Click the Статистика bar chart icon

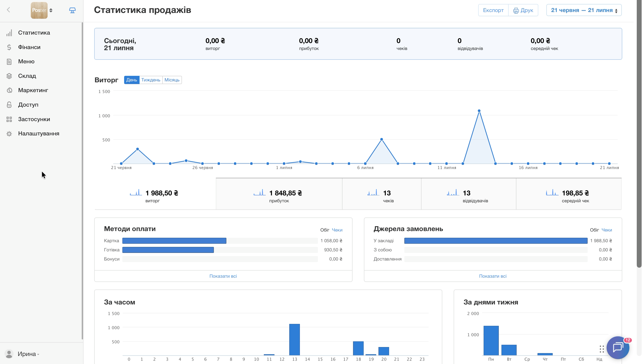point(9,33)
